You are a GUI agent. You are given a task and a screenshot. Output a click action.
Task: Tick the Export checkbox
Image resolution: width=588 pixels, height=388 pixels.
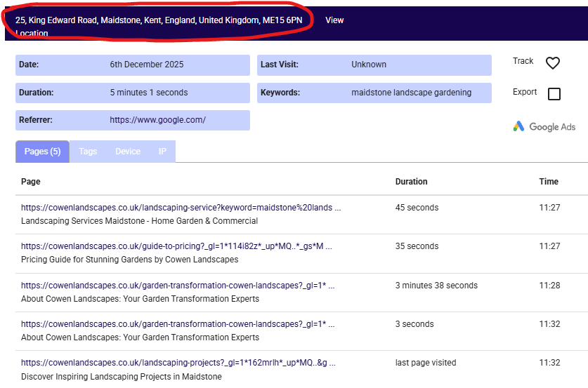click(554, 93)
